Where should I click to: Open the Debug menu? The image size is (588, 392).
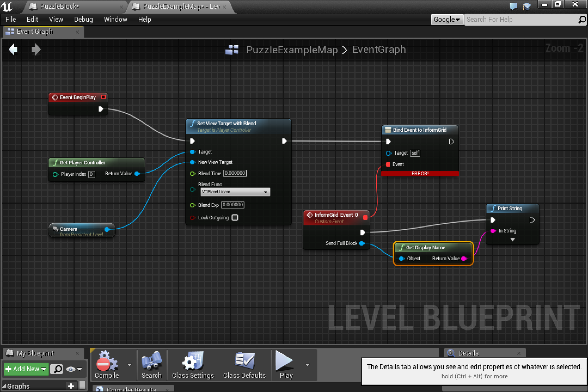[83, 20]
